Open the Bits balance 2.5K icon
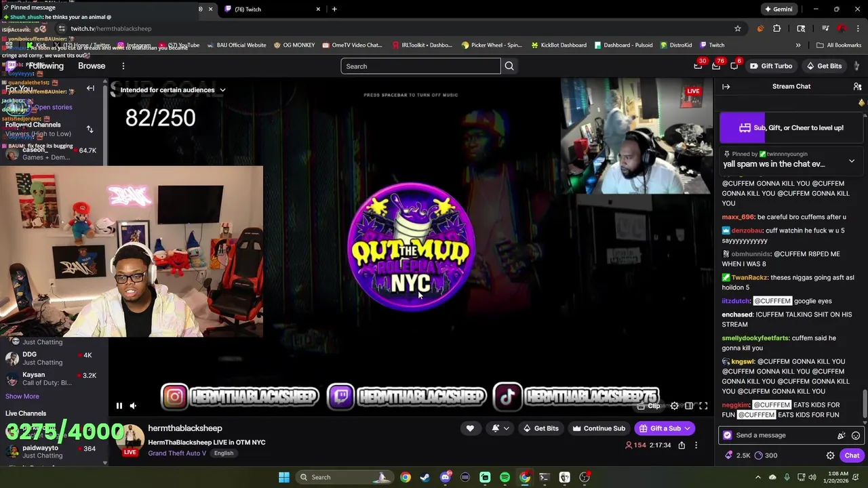The height and width of the screenshot is (488, 868). click(738, 455)
